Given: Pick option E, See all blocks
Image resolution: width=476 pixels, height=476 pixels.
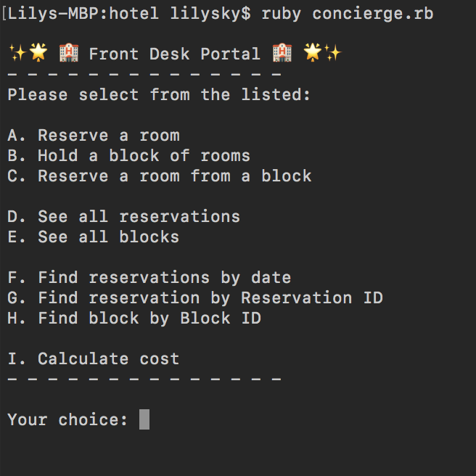Looking at the screenshot, I should coord(94,237).
